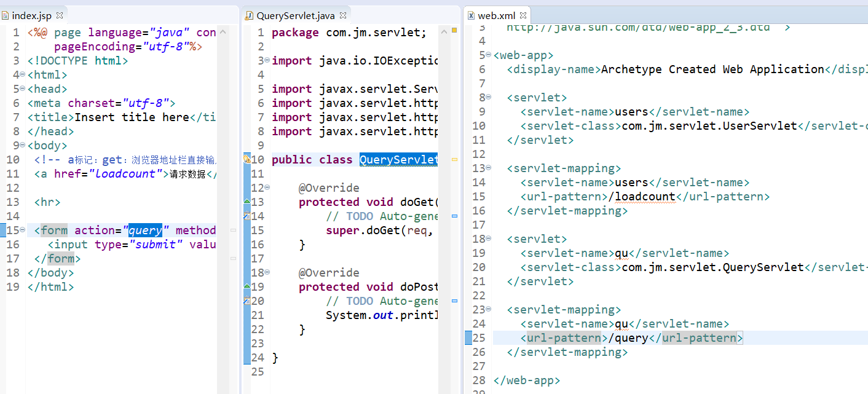The height and width of the screenshot is (394, 868).
Task: Collapse the web-app element fold at line 5
Action: coord(490,55)
